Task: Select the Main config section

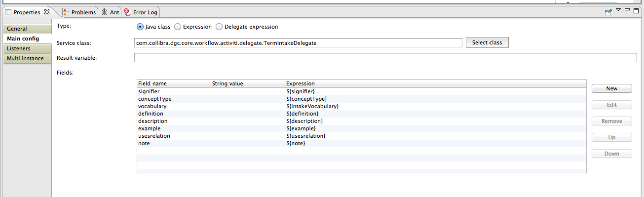Action: (x=27, y=39)
